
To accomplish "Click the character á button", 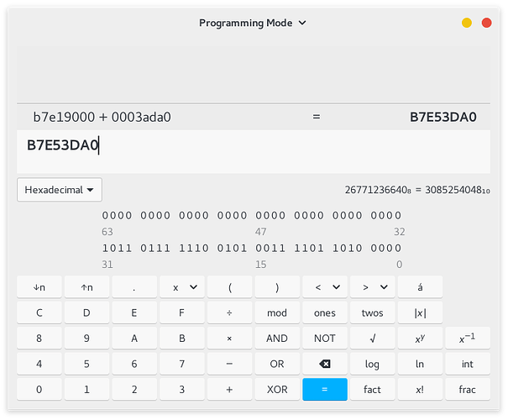I will click(x=420, y=287).
